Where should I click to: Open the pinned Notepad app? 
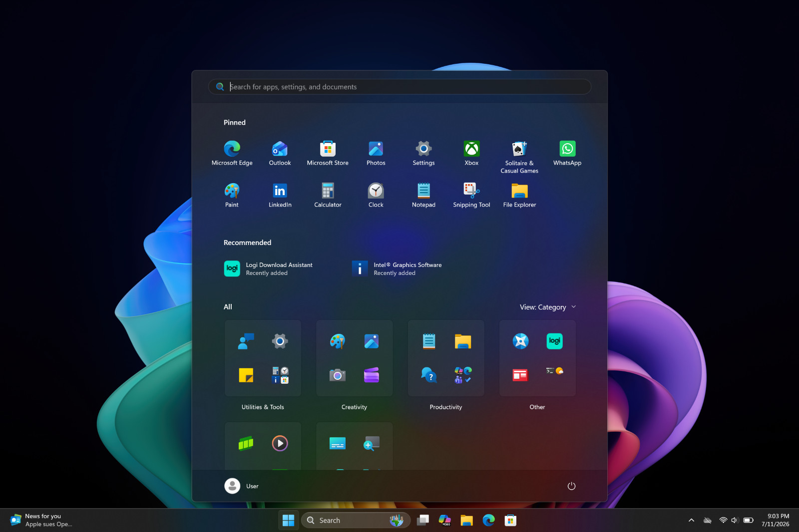pyautogui.click(x=423, y=195)
